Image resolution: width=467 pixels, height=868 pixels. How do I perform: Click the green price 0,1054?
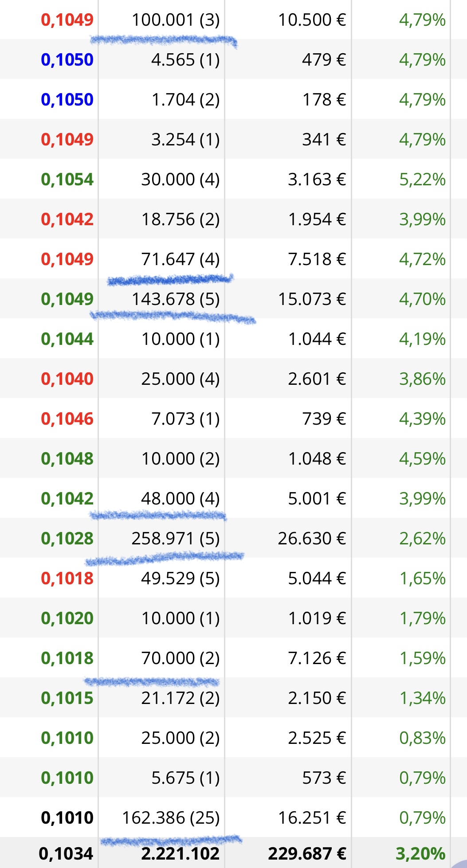(x=67, y=180)
